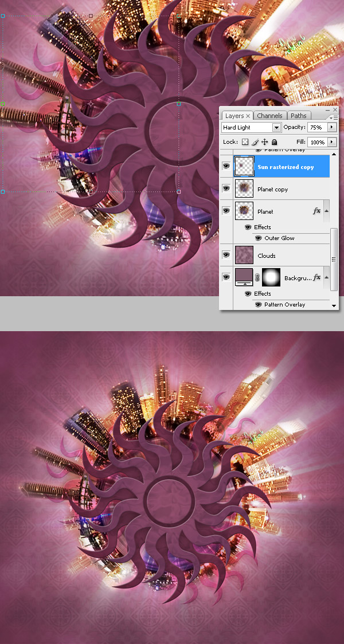This screenshot has width=344, height=644.
Task: Disable Pattern Overlay eye under Background layer
Action: [258, 305]
